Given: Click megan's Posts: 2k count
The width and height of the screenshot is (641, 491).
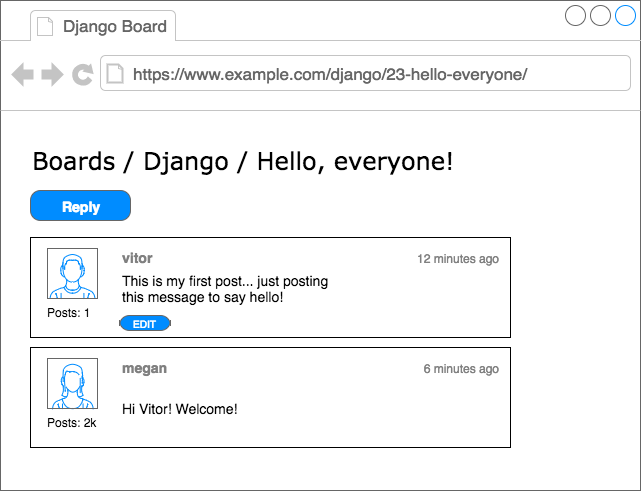Looking at the screenshot, I should [72, 423].
